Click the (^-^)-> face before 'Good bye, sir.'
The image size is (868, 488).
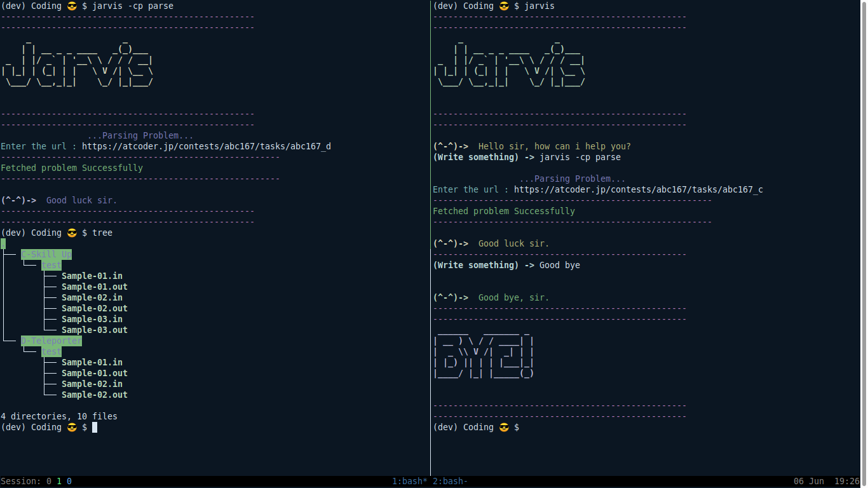[x=451, y=297]
